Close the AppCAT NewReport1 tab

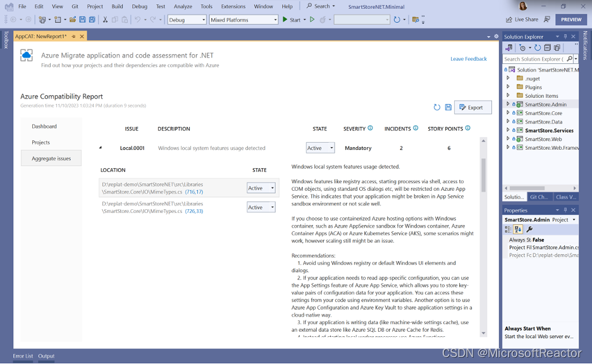click(82, 37)
